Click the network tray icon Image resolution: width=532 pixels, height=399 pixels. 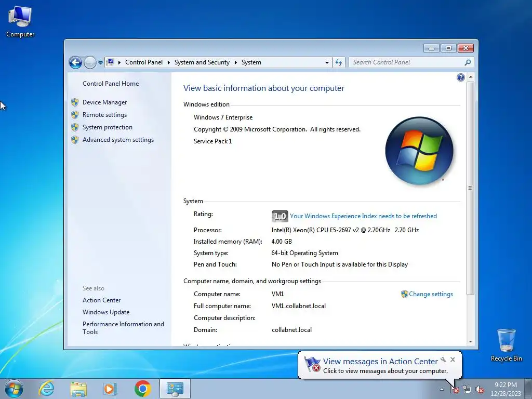point(467,389)
